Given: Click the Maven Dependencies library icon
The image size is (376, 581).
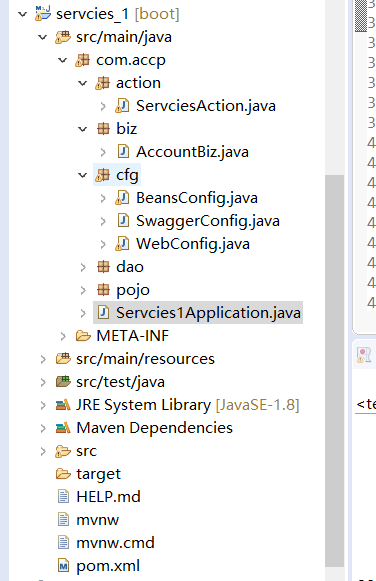Looking at the screenshot, I should (63, 428).
